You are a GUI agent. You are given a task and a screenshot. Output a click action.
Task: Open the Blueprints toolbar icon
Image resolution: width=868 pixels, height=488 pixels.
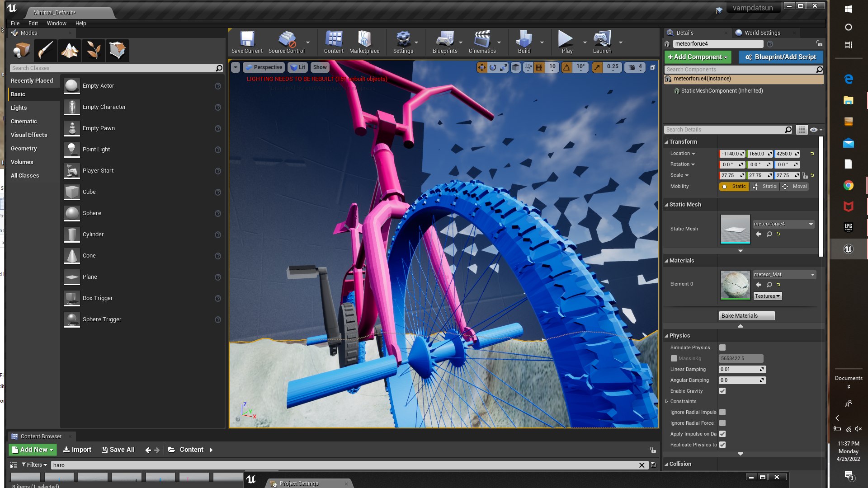(445, 42)
